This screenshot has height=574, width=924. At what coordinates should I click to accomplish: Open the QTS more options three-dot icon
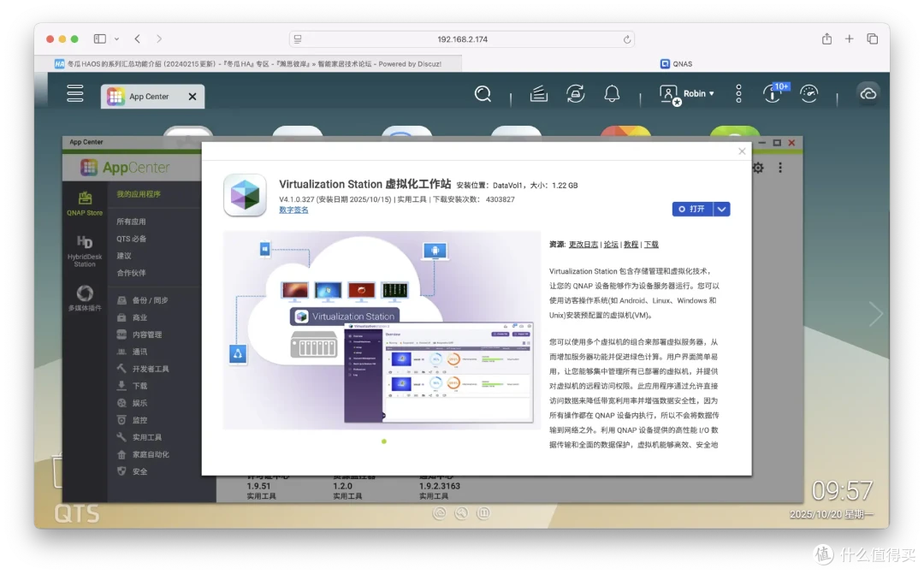[738, 94]
